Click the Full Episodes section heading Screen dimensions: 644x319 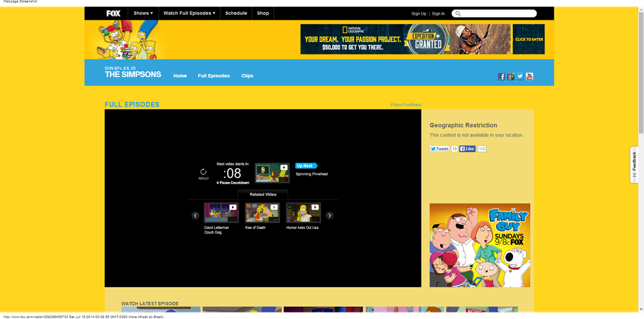pos(132,105)
